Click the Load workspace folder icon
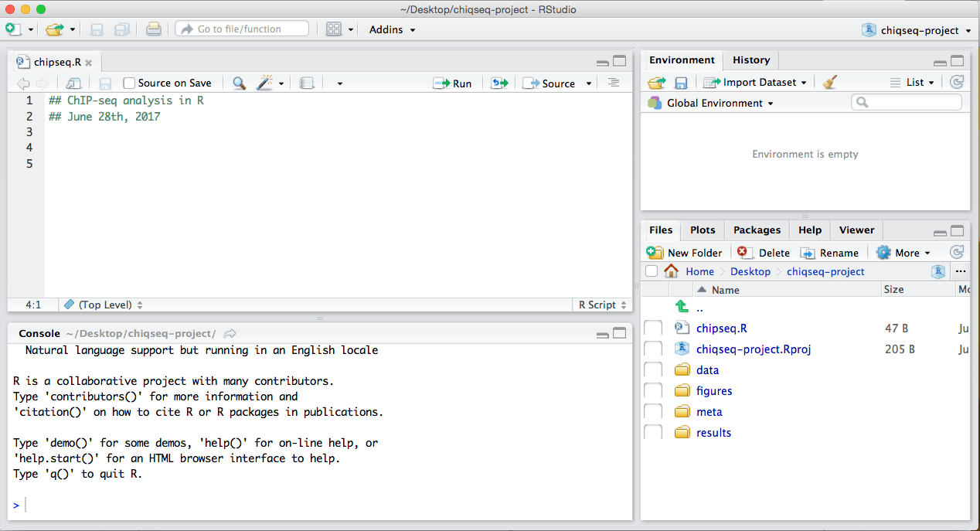Screen dimensions: 980x531 (x=657, y=82)
